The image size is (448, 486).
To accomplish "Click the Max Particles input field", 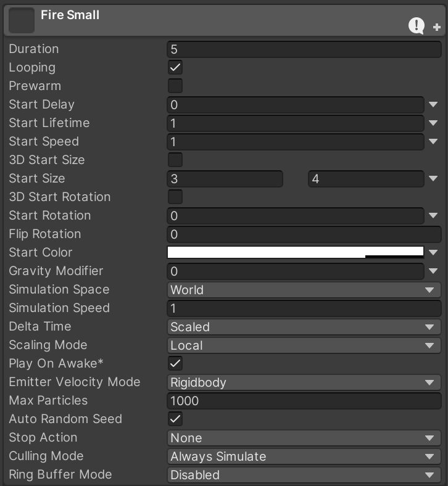I will tap(304, 401).
